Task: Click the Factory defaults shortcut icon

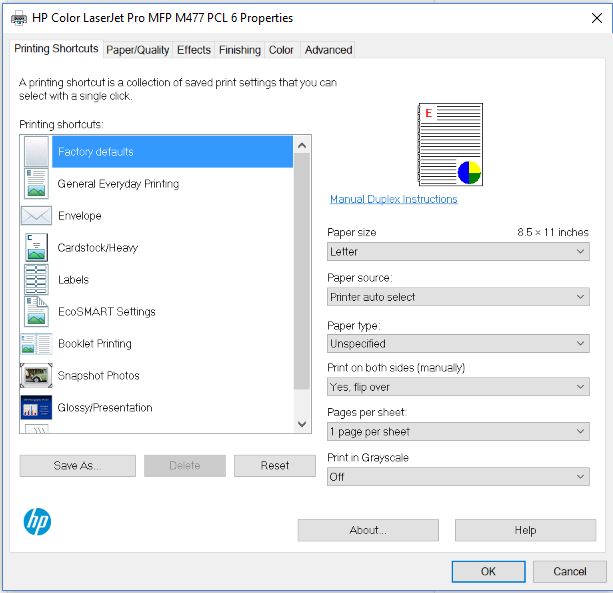Action: tap(36, 152)
